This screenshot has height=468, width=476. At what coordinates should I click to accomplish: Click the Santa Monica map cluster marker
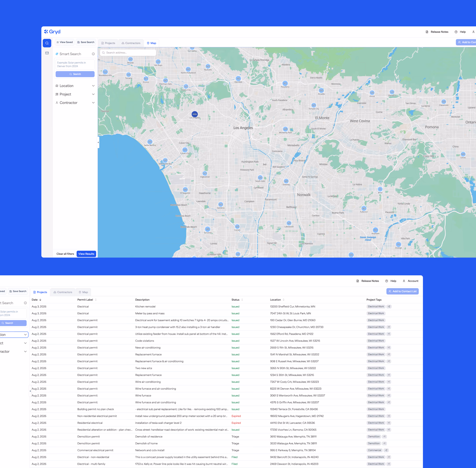[150, 142]
